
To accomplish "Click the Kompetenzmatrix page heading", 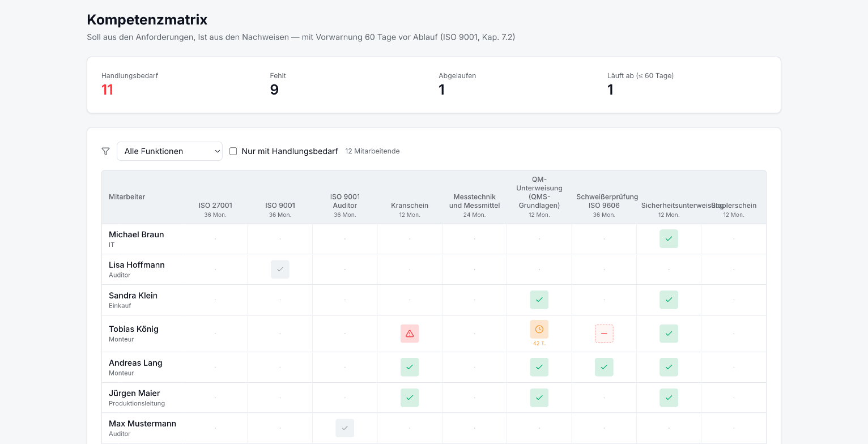I will click(147, 20).
